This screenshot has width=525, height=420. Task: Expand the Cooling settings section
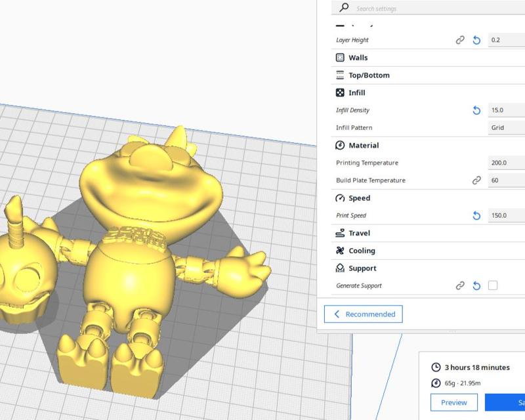[x=429, y=251]
